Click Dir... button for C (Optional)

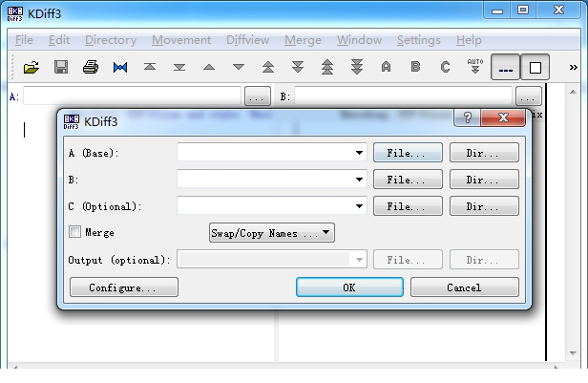(484, 206)
